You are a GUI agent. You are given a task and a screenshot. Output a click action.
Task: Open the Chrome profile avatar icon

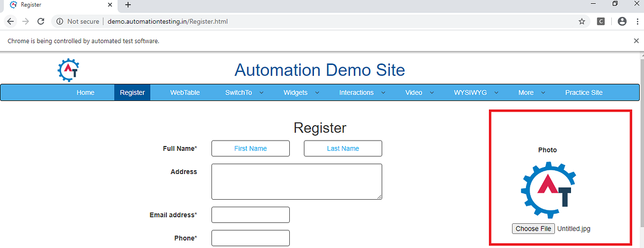click(622, 21)
